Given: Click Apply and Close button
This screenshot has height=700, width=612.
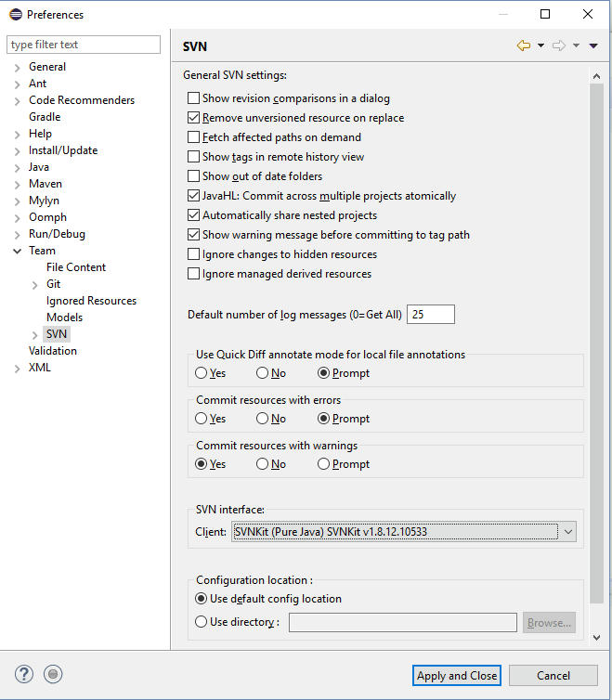Looking at the screenshot, I should (457, 676).
